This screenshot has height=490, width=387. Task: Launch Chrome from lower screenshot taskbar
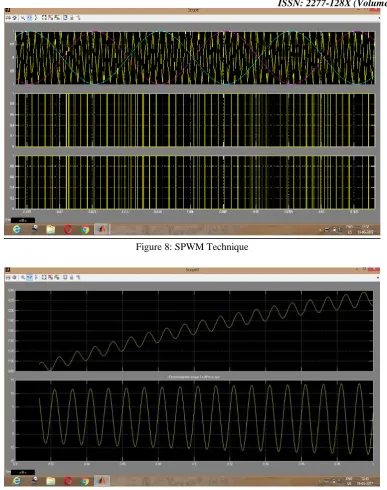(85, 481)
